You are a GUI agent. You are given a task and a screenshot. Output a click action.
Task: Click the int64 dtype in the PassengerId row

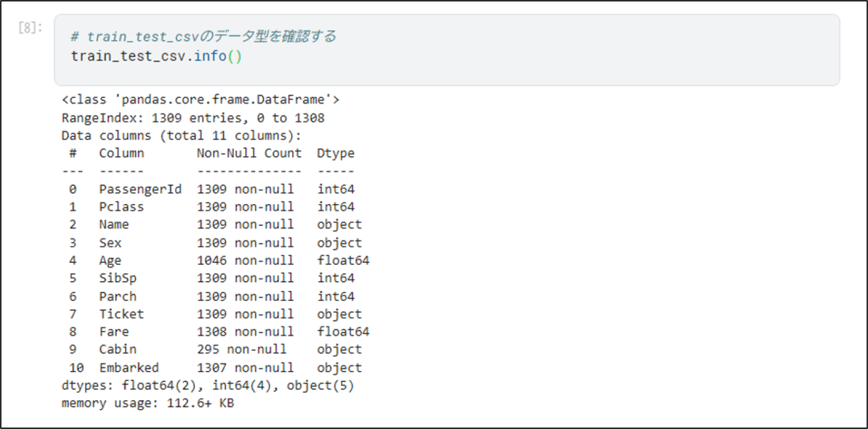(336, 189)
